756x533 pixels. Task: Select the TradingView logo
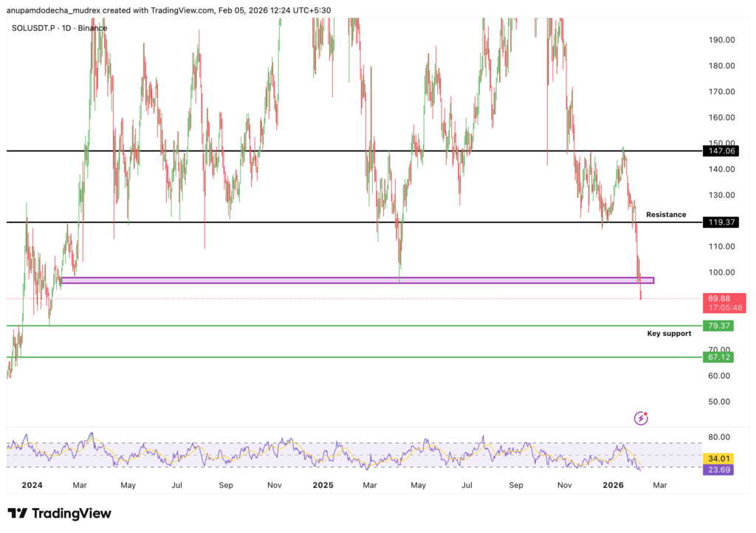[57, 512]
